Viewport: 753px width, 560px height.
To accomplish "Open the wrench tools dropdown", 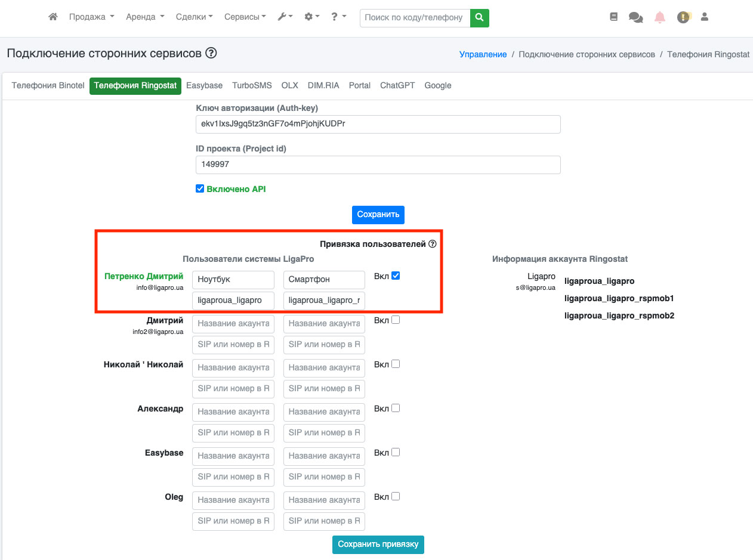I will pos(285,17).
